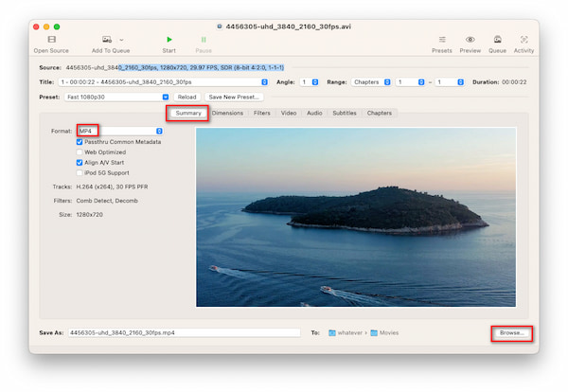This screenshot has height=392, width=568.
Task: Click the Duration 00:00:22 value
Action: point(514,82)
